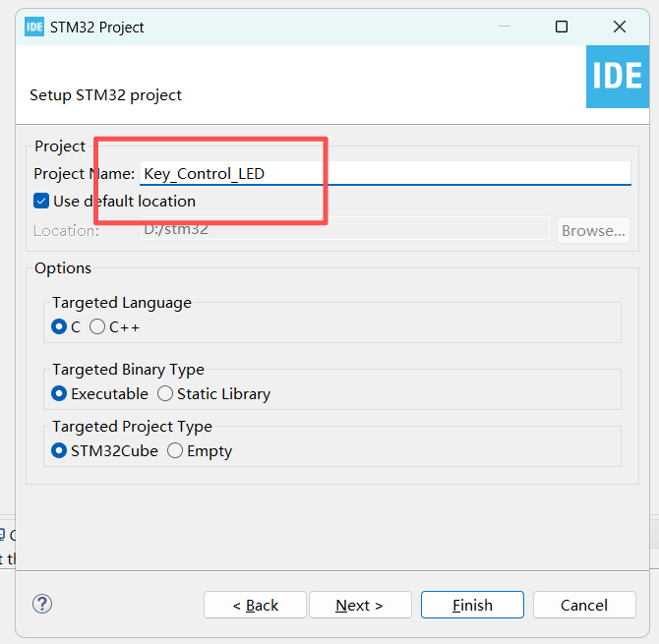
Task: Maximize the STM32 Project window
Action: click(x=562, y=27)
